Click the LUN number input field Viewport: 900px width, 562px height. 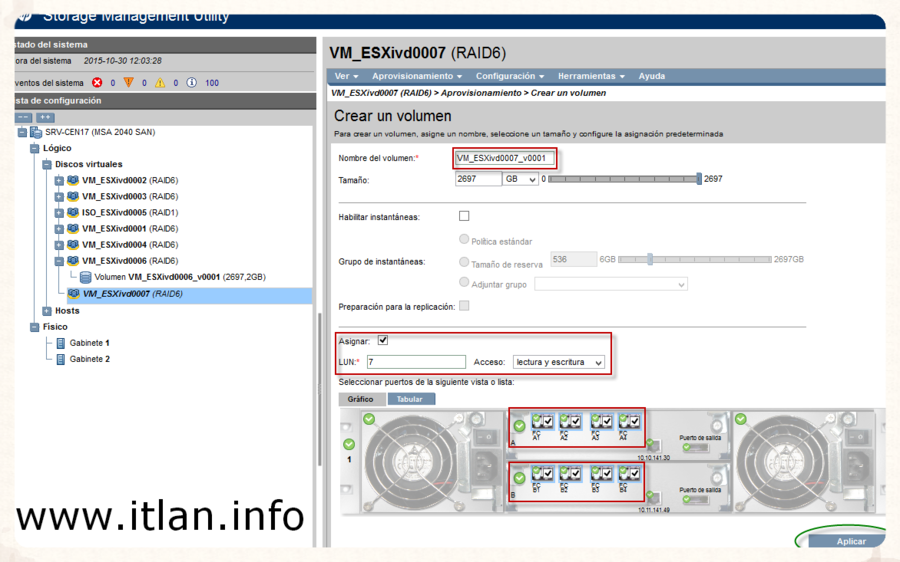point(415,362)
